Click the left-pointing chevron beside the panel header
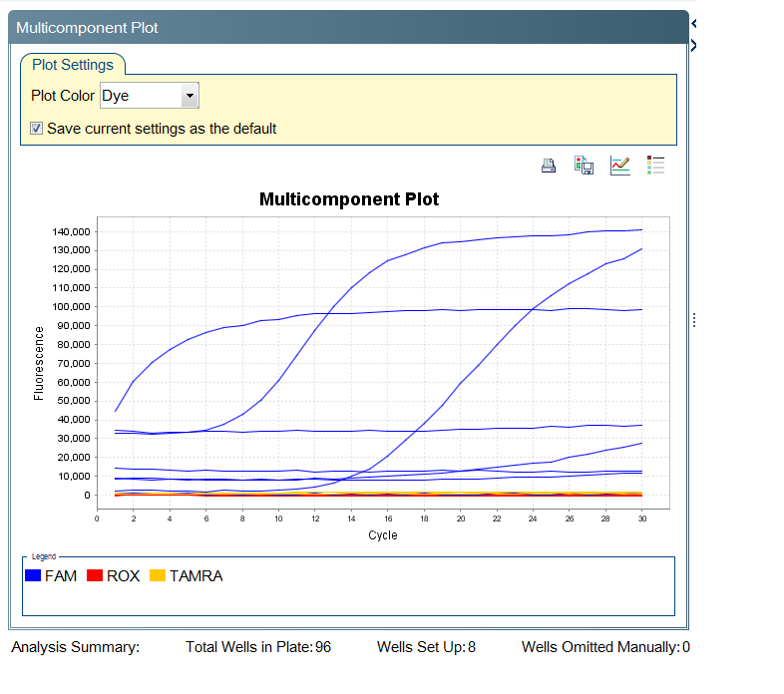 pyautogui.click(x=693, y=22)
